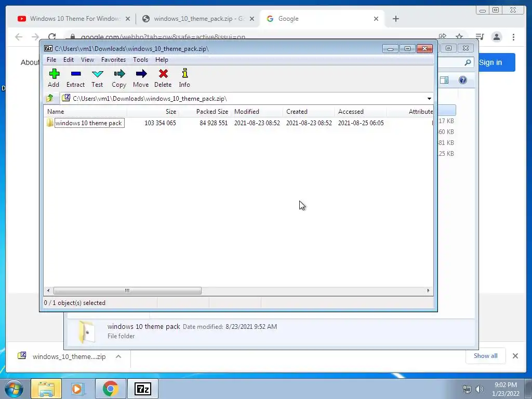
Task: Select the windows 10 theme pack folder row
Action: (238, 123)
